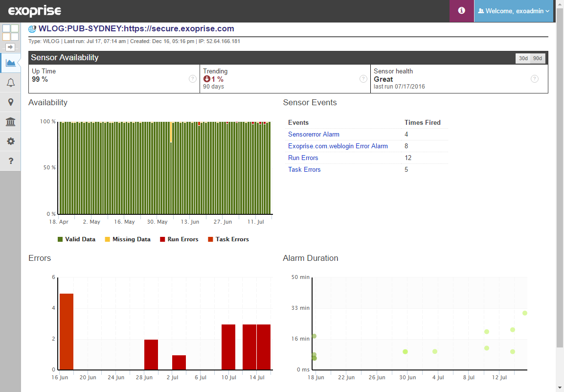Open the dashboard layout grid icon
This screenshot has width=564, height=392.
(10, 32)
